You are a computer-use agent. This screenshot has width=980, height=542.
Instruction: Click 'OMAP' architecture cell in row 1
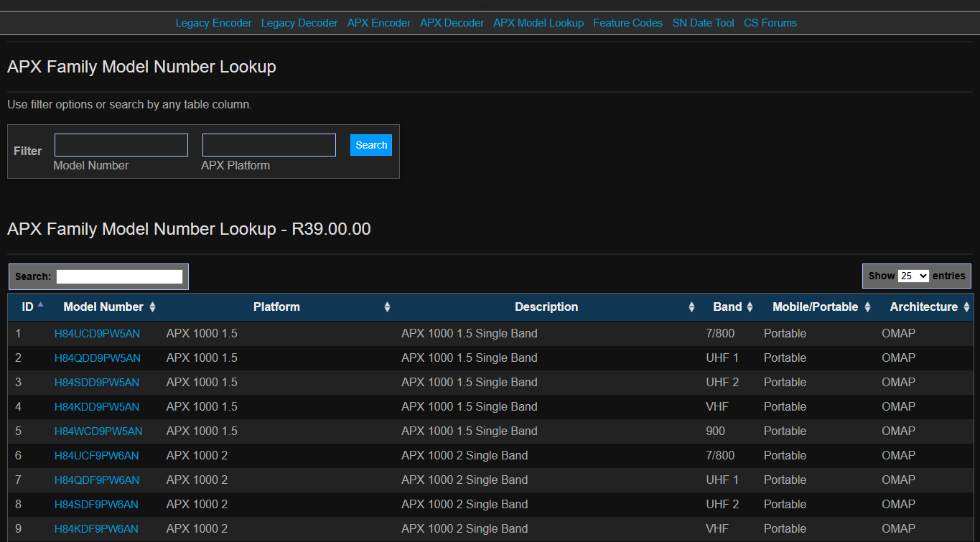point(898,333)
